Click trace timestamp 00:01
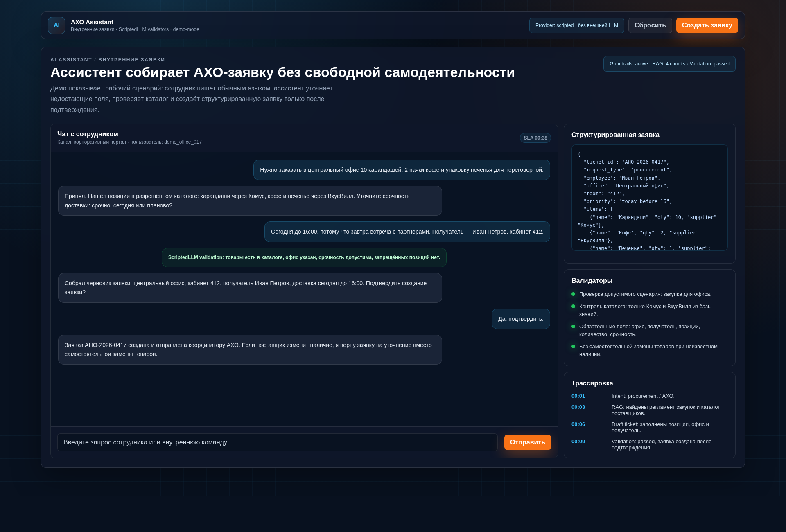The width and height of the screenshot is (786, 532). (578, 396)
